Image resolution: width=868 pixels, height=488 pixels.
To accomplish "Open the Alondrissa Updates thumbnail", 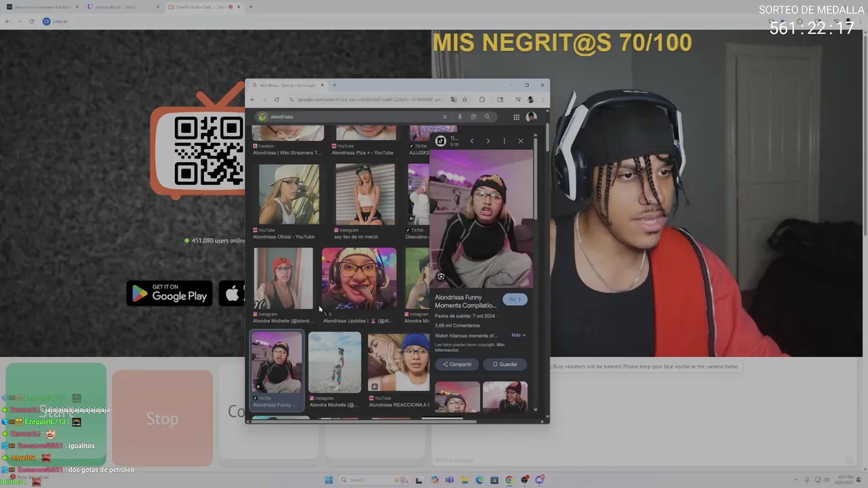I will pos(359,278).
